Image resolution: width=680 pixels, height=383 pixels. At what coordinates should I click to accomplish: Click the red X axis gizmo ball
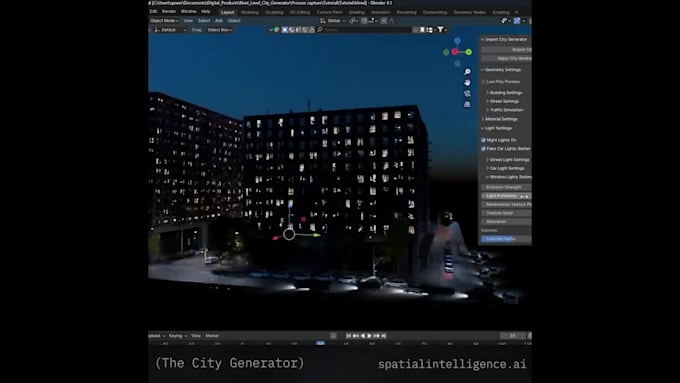[454, 52]
